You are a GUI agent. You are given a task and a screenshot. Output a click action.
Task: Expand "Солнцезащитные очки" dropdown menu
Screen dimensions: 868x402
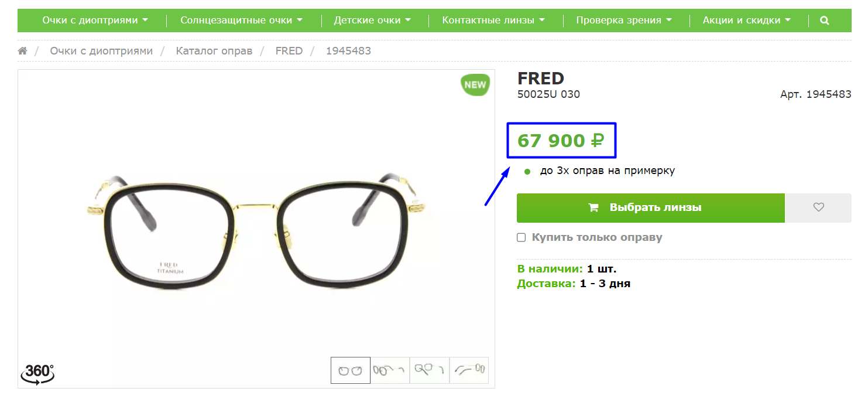(x=241, y=21)
